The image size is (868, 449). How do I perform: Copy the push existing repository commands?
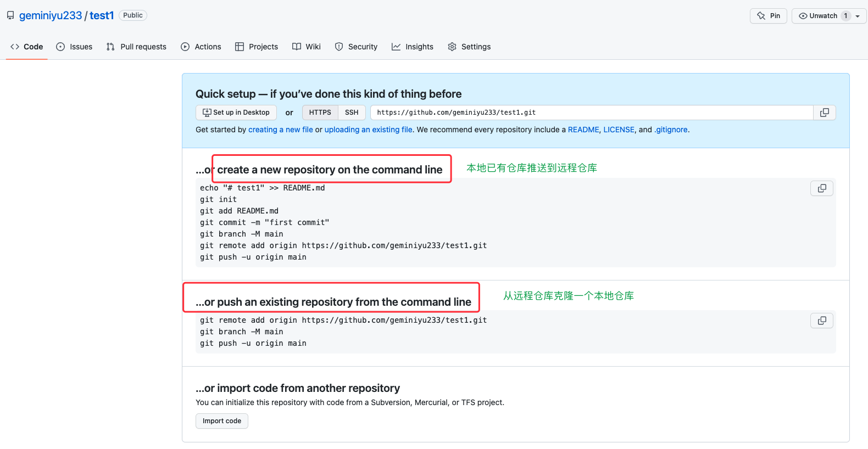(x=821, y=321)
